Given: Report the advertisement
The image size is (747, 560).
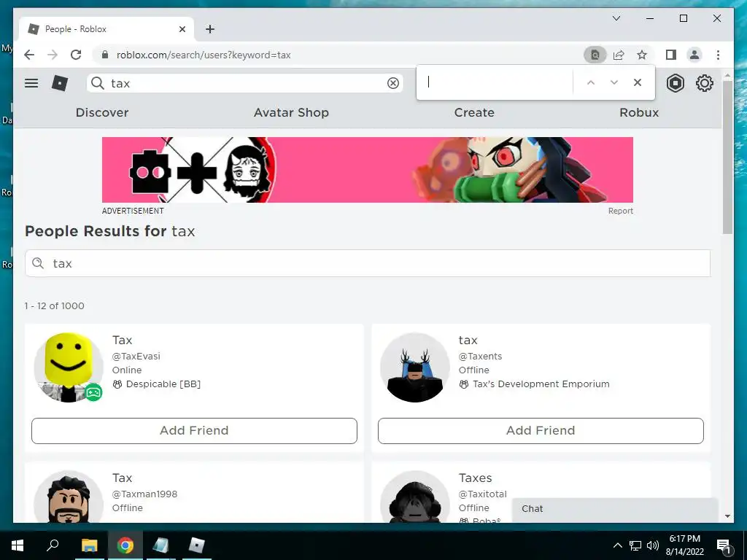Looking at the screenshot, I should click(620, 211).
